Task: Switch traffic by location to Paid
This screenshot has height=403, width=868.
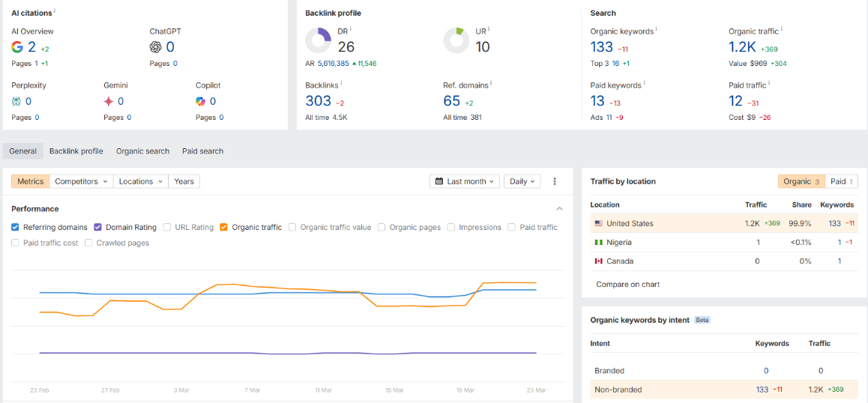Action: coord(842,181)
